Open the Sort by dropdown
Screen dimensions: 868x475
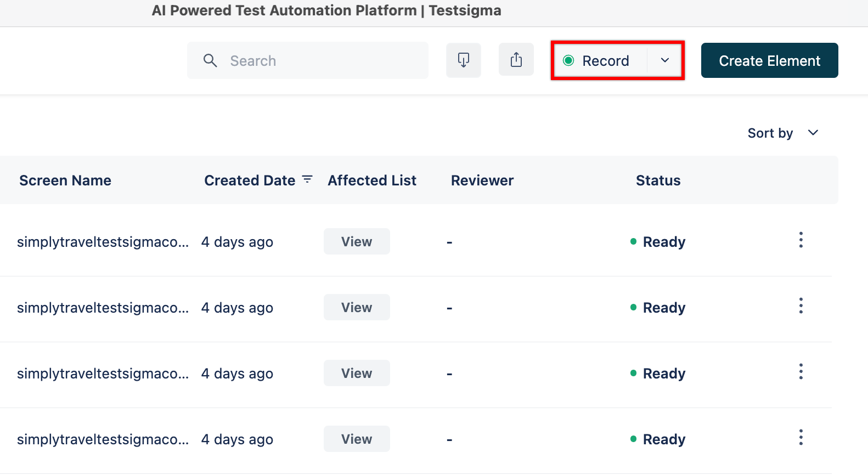click(783, 133)
